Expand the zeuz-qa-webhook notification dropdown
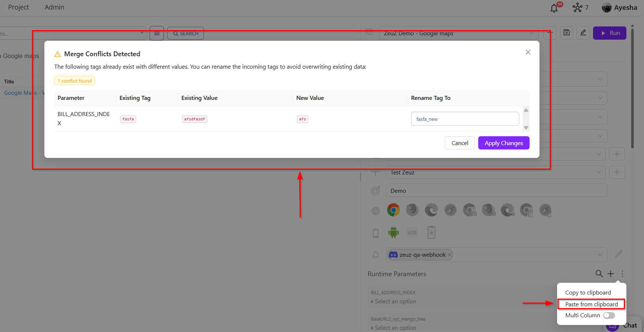This screenshot has height=332, width=644. pyautogui.click(x=600, y=255)
